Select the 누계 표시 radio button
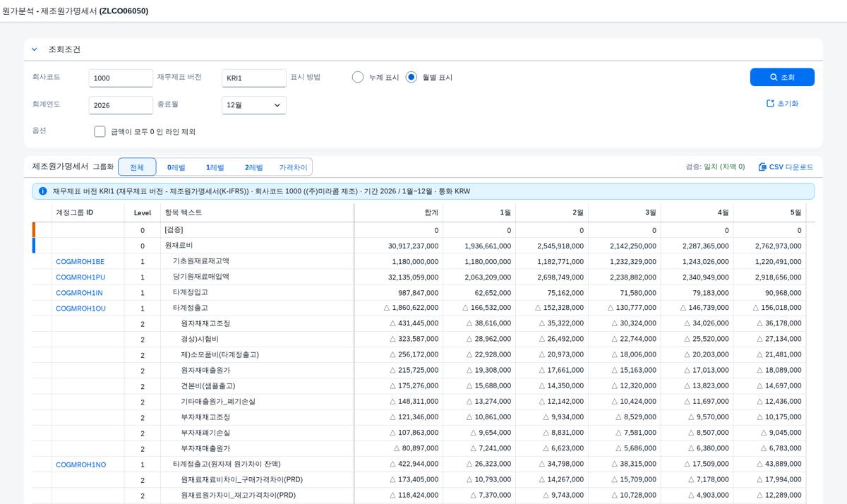 358,77
